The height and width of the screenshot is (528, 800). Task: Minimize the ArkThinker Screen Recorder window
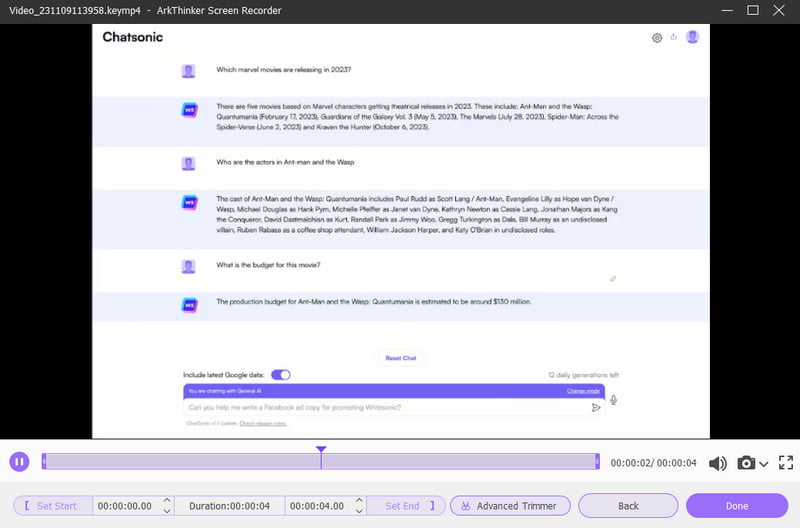[727, 10]
